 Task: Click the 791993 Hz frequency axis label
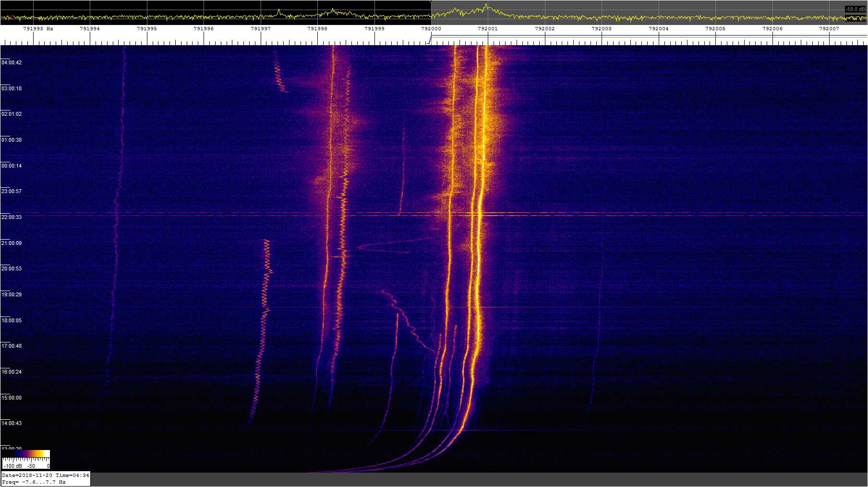(38, 29)
